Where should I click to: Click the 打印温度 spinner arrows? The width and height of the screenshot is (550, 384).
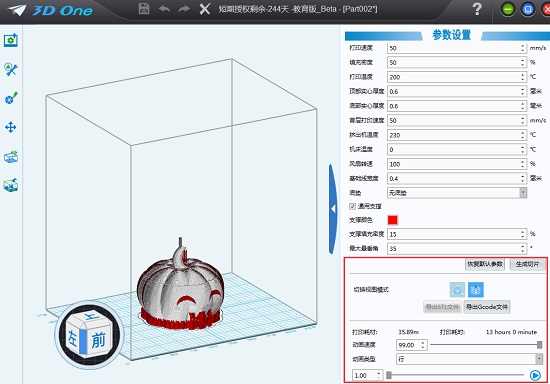523,77
